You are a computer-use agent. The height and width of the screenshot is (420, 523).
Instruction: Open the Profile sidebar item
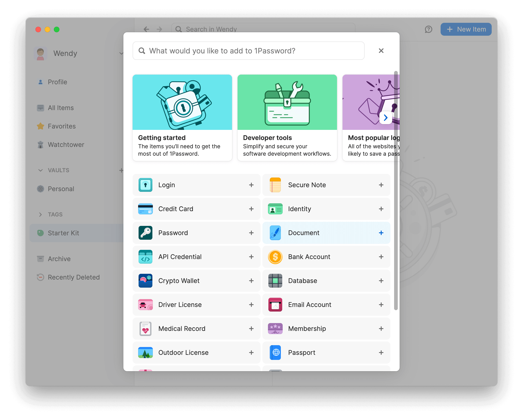pos(76,82)
